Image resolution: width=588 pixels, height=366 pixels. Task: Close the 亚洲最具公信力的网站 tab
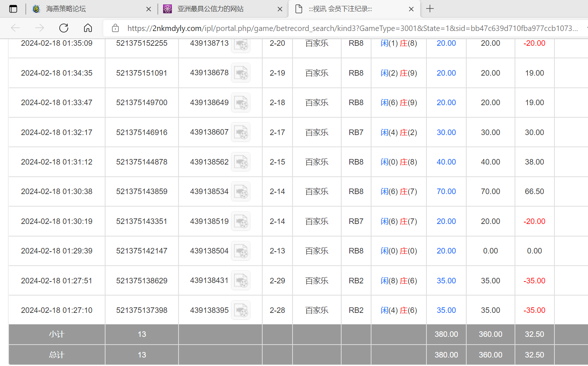(280, 9)
